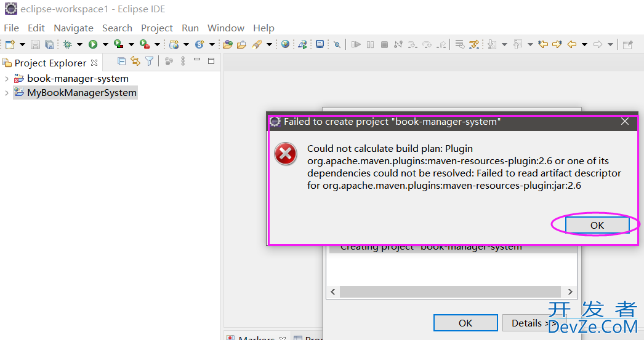Click the Drop To Frame icon
The image size is (644, 340).
point(459,44)
